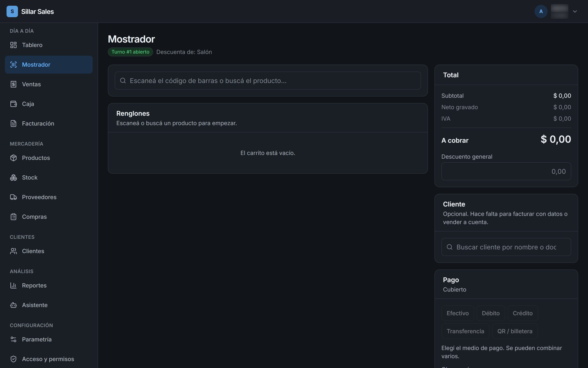This screenshot has height=368, width=588.
Task: Click the magnifier icon in product search
Action: (123, 81)
